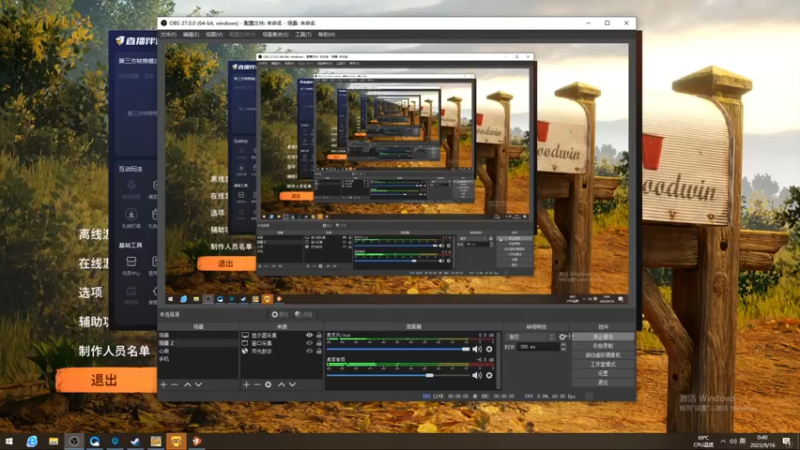This screenshot has height=450, width=800.
Task: Select the third source row with globe icon
Action: pos(282,351)
